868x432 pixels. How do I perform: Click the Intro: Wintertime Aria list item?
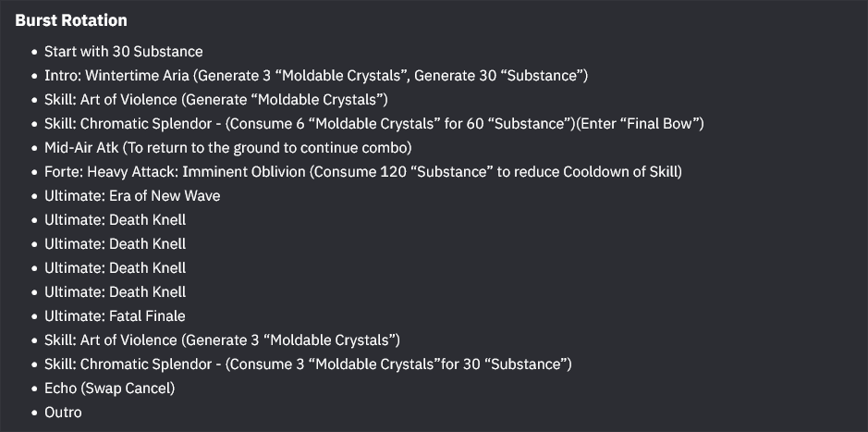tap(316, 75)
